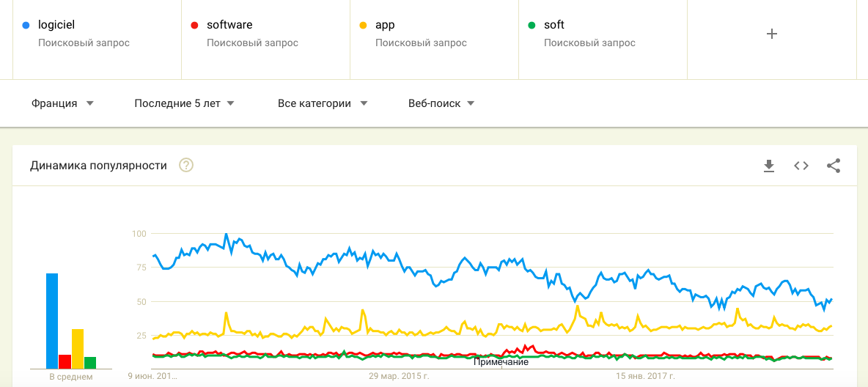Click the yellow dot beside app
Screen dimensions: 868x387
pyautogui.click(x=363, y=26)
